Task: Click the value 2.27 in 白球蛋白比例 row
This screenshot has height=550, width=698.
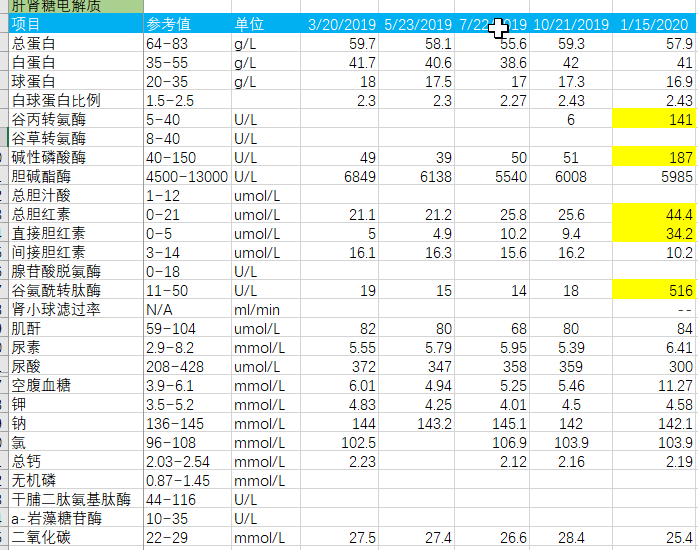Action: [x=513, y=101]
